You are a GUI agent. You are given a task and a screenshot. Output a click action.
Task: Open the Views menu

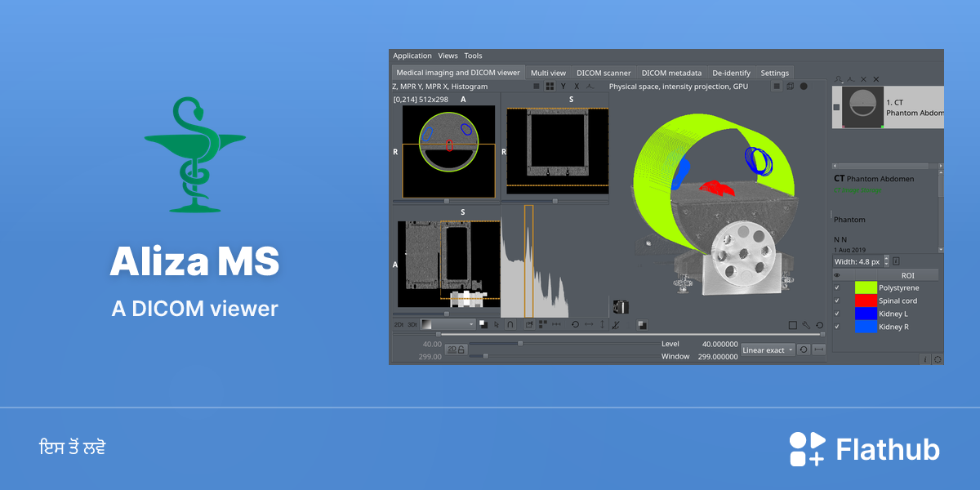coord(448,56)
